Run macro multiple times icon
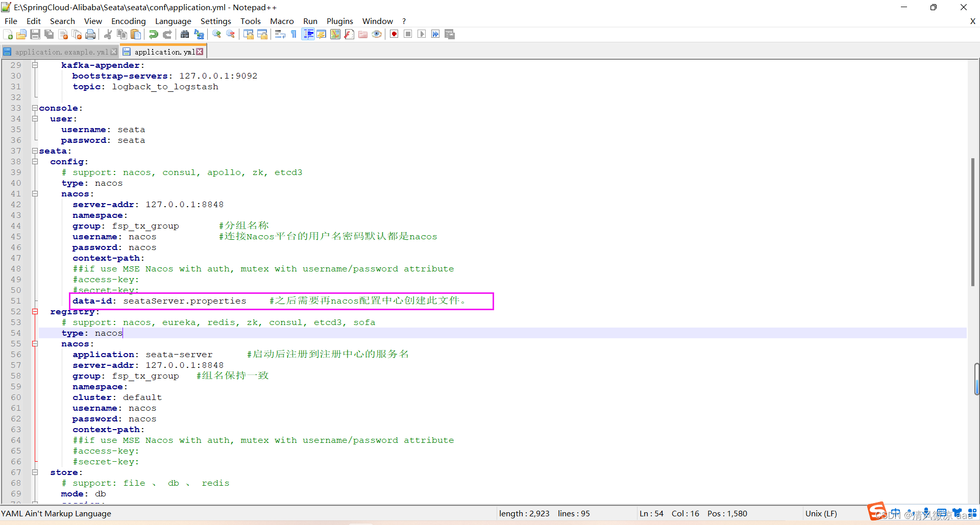The width and height of the screenshot is (980, 525). tap(435, 34)
